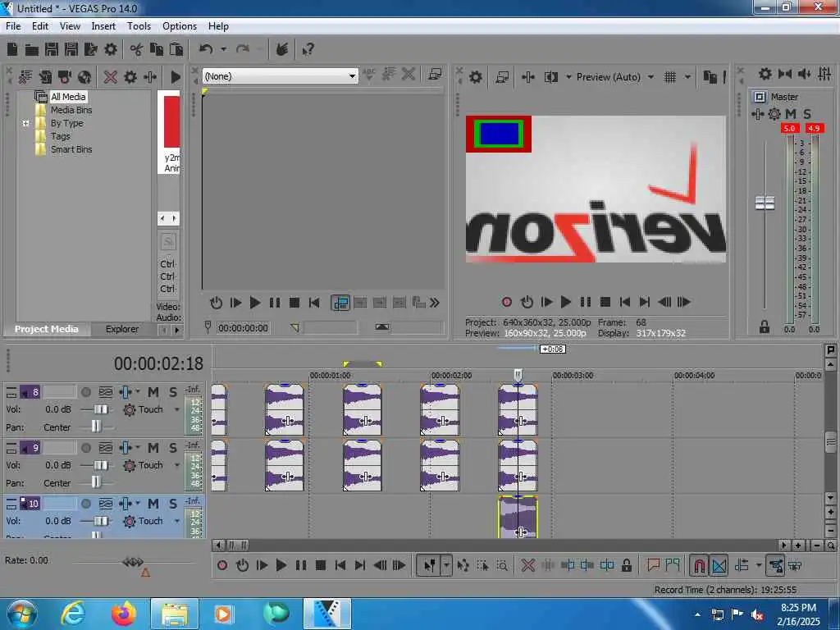Open the Options menu
The height and width of the screenshot is (630, 840).
click(x=180, y=25)
